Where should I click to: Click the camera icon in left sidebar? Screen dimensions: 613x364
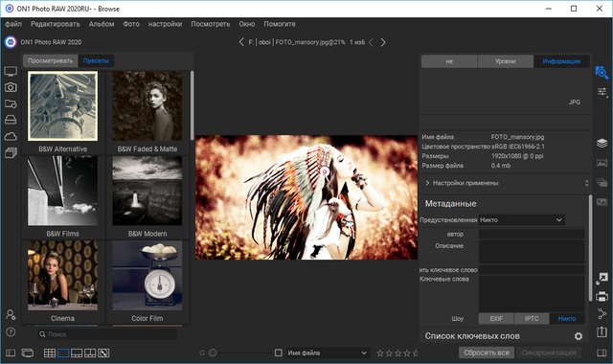point(11,87)
